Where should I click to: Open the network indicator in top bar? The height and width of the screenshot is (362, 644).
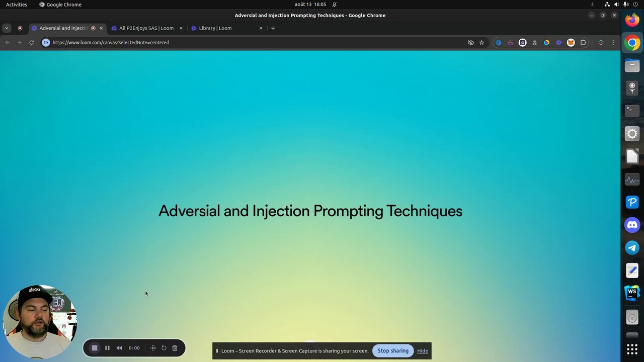607,5
